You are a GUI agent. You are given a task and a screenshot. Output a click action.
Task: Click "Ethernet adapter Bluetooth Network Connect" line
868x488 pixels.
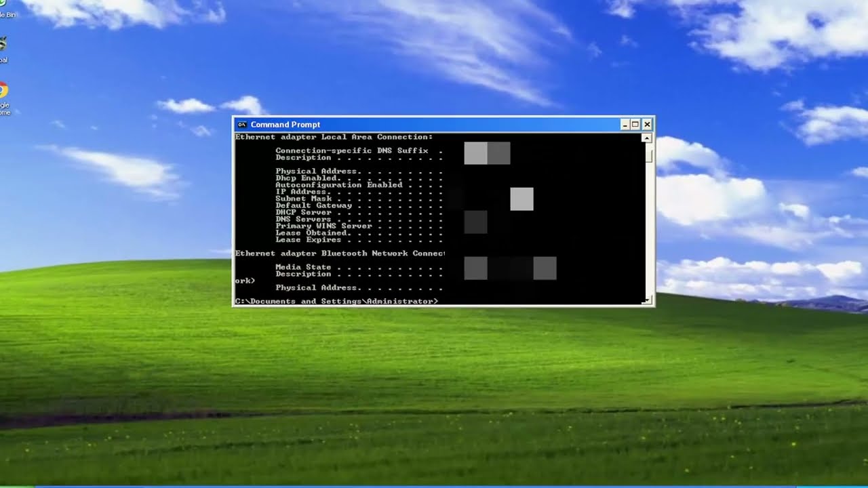coord(340,253)
